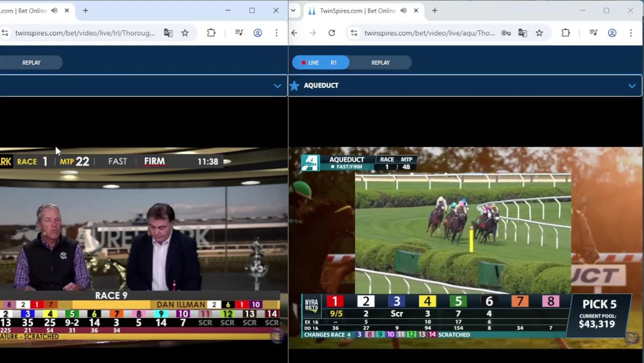
Task: Click the AQUEDUCT track name
Action: click(321, 85)
